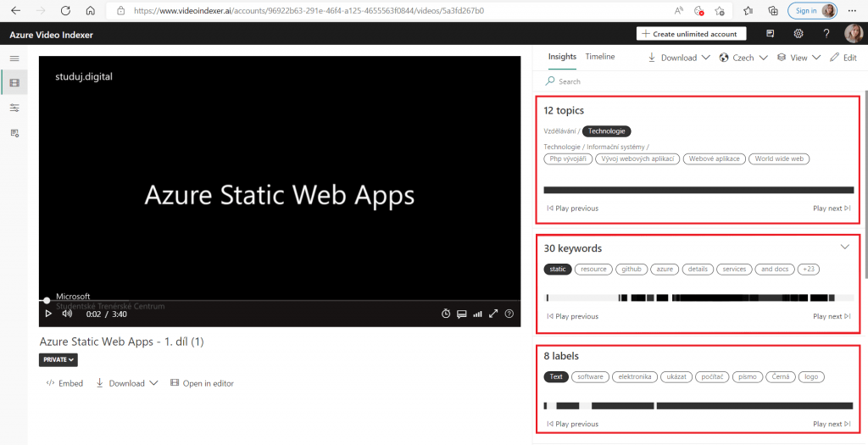Mute the video volume speaker icon
This screenshot has width=868, height=445.
pyautogui.click(x=68, y=314)
